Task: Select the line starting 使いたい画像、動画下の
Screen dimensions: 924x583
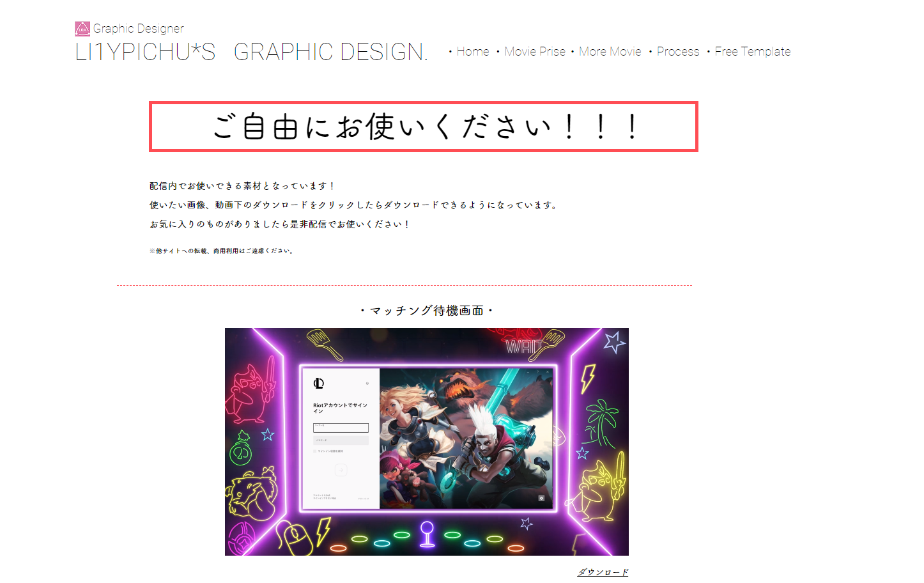Action: click(355, 205)
